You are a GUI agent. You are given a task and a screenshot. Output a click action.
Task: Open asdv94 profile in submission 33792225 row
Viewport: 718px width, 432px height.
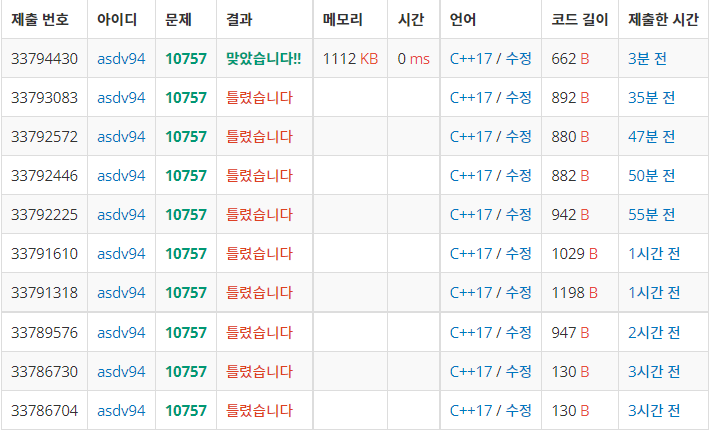(x=121, y=214)
